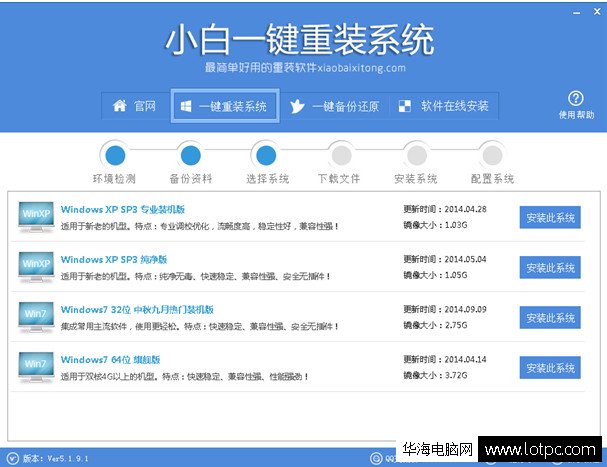Open the 软件在线安装 tab

(x=444, y=106)
